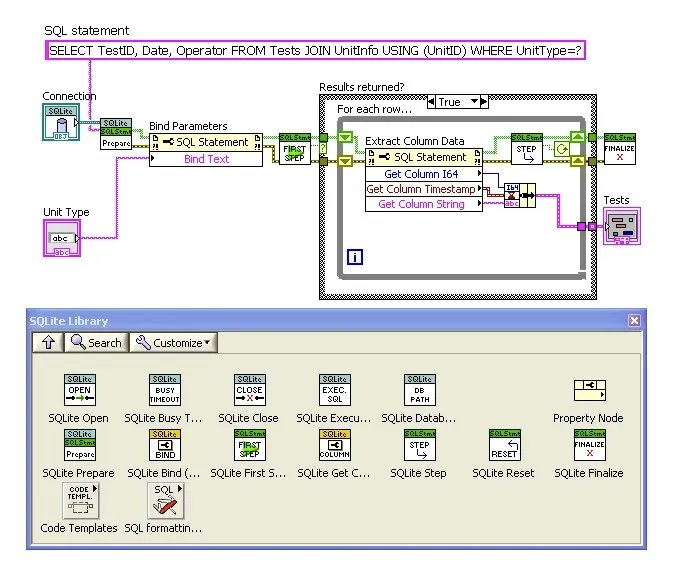
Task: Click the Bind Parameters SQL Statement node header
Action: pos(206,142)
